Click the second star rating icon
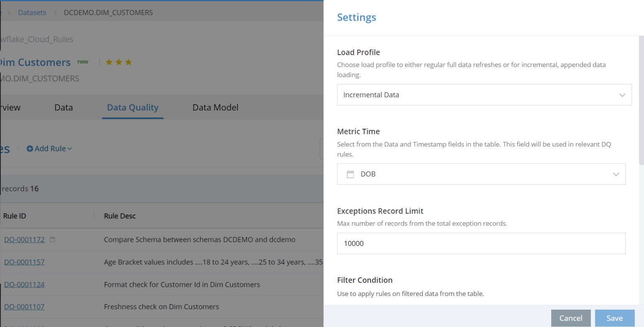The width and height of the screenshot is (644, 327). (x=119, y=62)
